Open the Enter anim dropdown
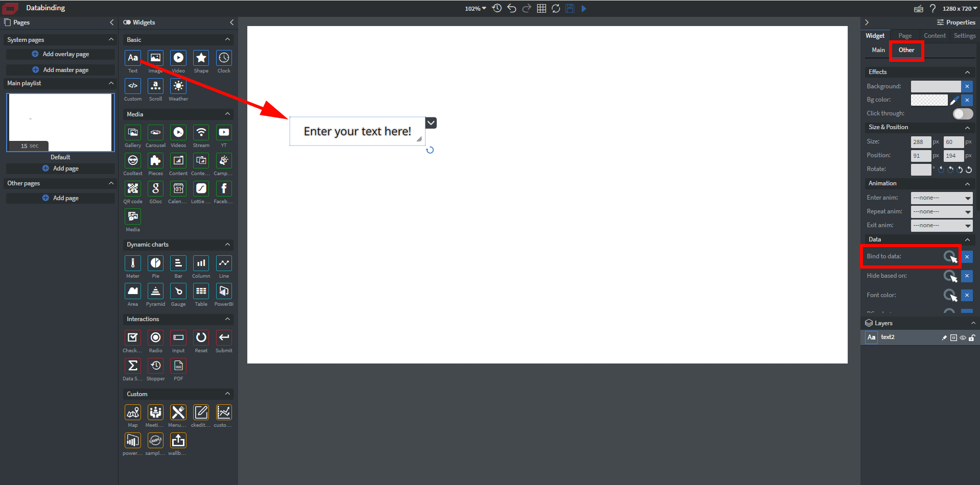Screen dimensions: 980x485 942,198
